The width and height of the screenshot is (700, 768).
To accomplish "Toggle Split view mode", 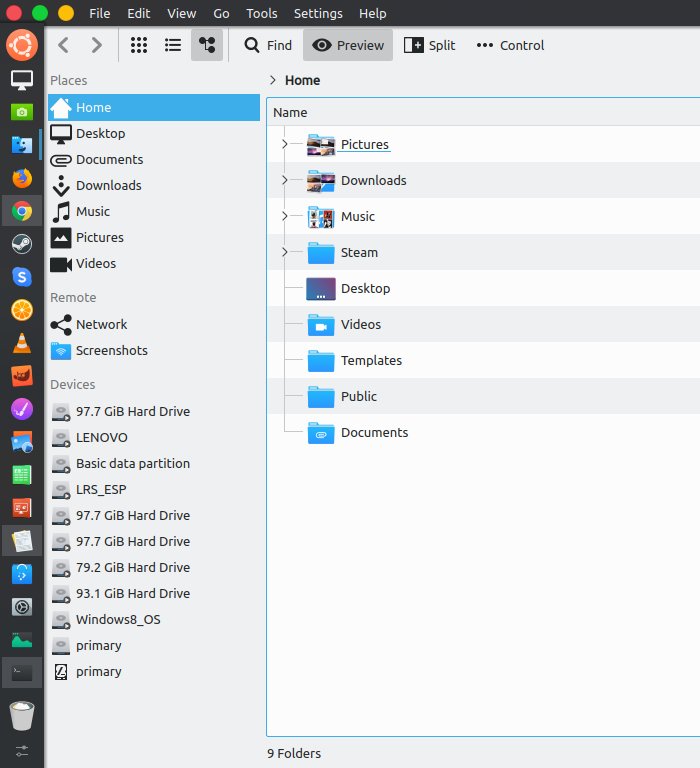I will click(x=429, y=45).
